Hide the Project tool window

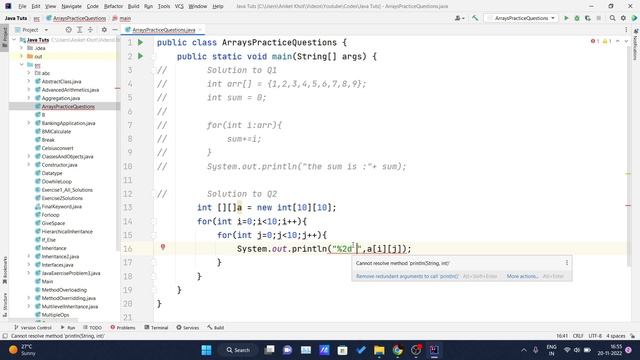(115, 30)
